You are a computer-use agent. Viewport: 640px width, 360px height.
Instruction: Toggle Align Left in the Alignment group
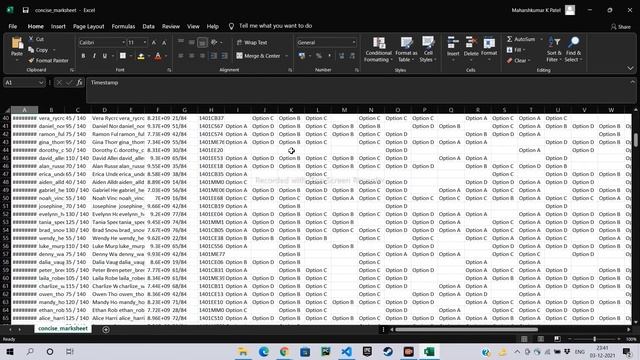click(181, 56)
